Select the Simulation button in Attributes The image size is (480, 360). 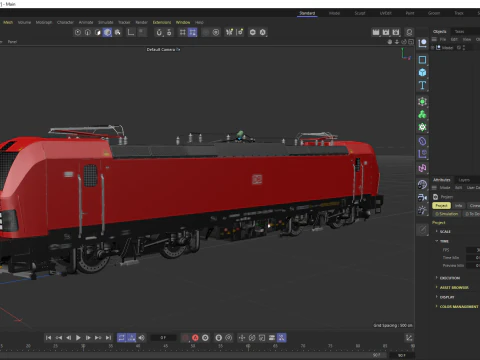point(447,214)
